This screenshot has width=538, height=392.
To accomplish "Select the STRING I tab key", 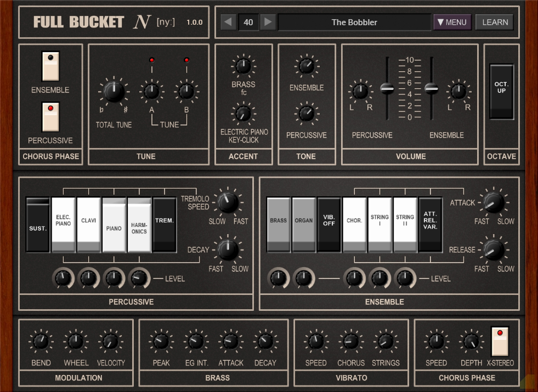I will (380, 225).
